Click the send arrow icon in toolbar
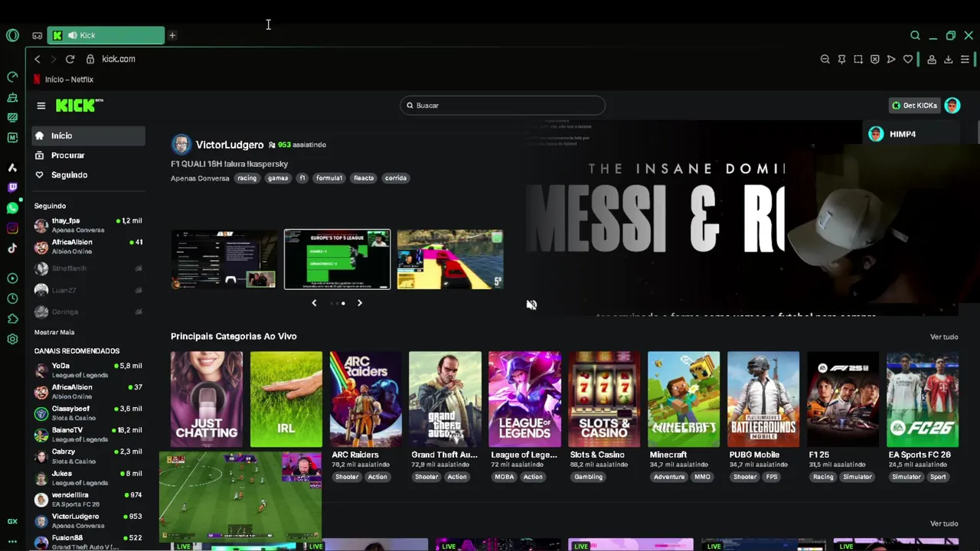 (x=891, y=59)
